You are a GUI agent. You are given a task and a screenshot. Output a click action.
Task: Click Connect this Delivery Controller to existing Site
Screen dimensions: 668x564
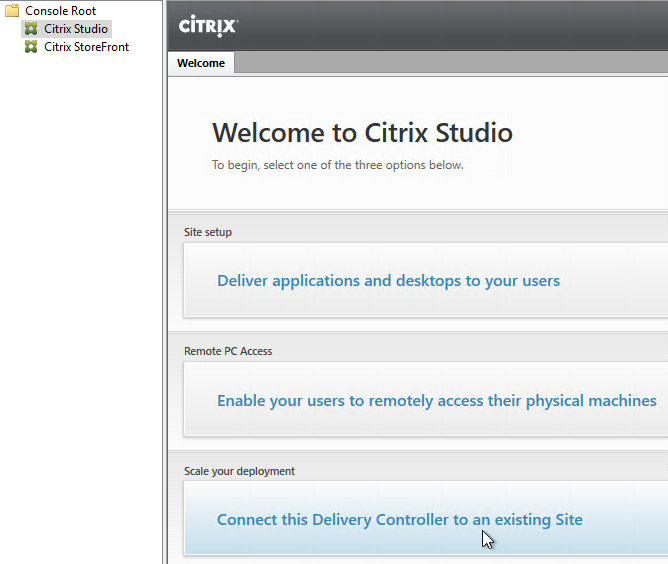tap(400, 520)
